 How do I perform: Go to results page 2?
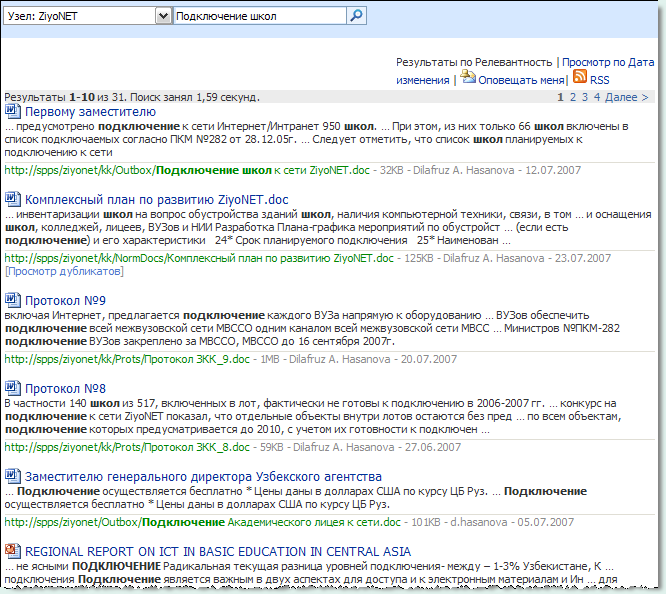tap(573, 97)
